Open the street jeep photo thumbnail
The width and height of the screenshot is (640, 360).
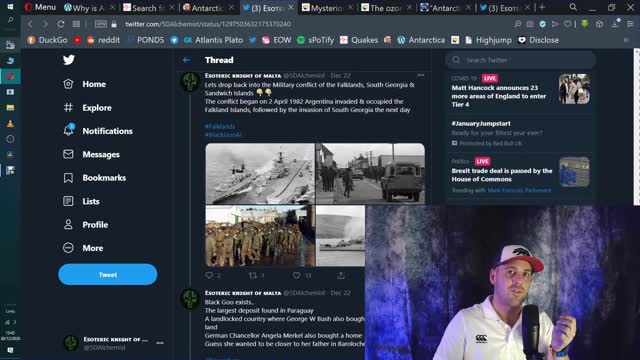click(370, 173)
